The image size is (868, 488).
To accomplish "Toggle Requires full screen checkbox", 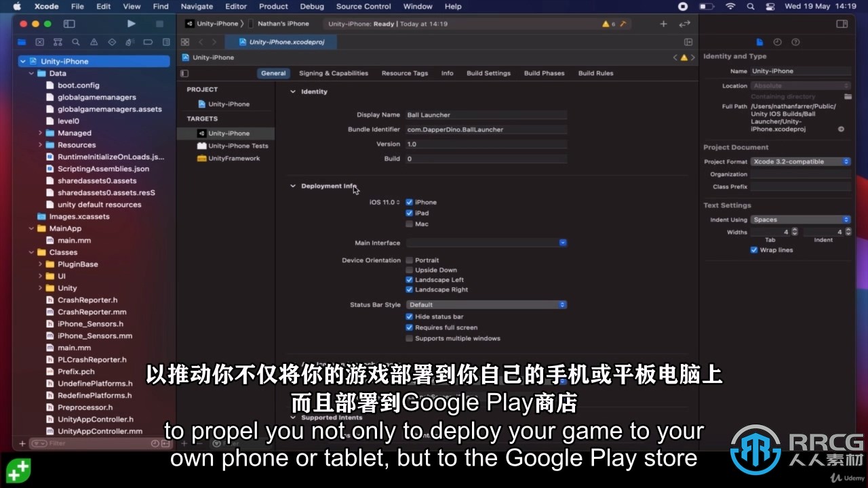I will [x=409, y=327].
